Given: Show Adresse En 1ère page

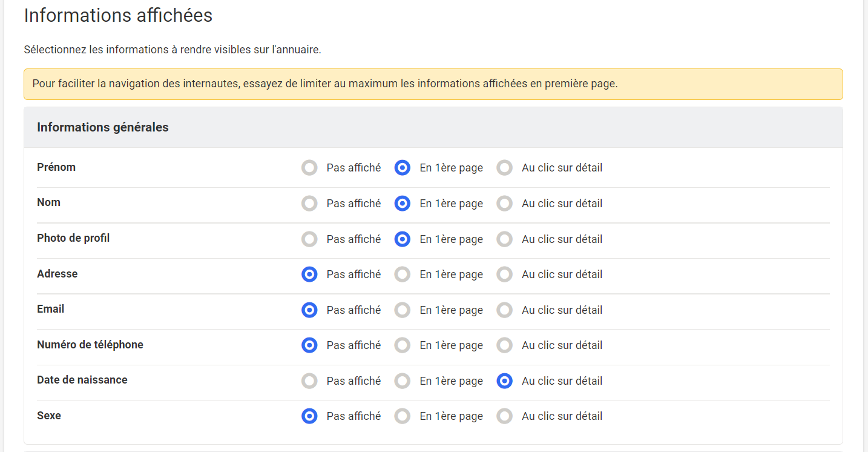Looking at the screenshot, I should pos(403,274).
